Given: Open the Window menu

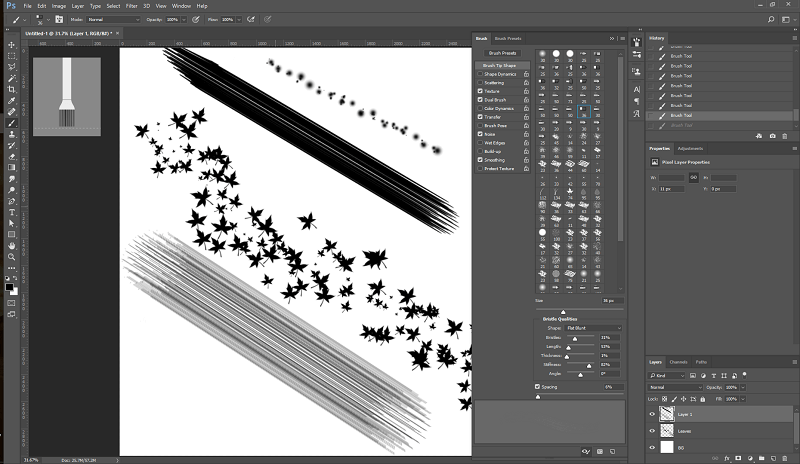Looking at the screenshot, I should (181, 6).
